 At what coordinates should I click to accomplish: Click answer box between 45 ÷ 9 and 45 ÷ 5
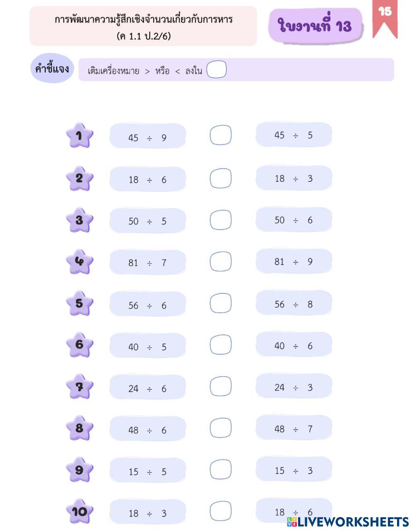coord(220,135)
